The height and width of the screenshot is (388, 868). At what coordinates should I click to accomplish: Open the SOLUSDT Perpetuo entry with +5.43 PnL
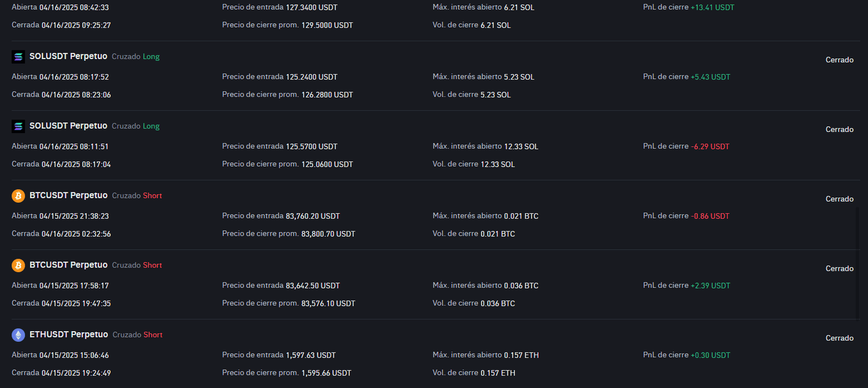(68, 56)
